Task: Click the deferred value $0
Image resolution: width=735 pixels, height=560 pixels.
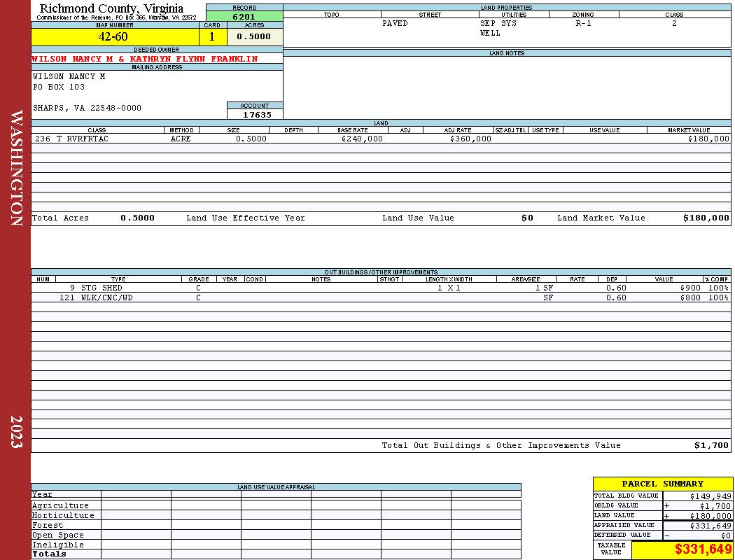Action: click(726, 535)
